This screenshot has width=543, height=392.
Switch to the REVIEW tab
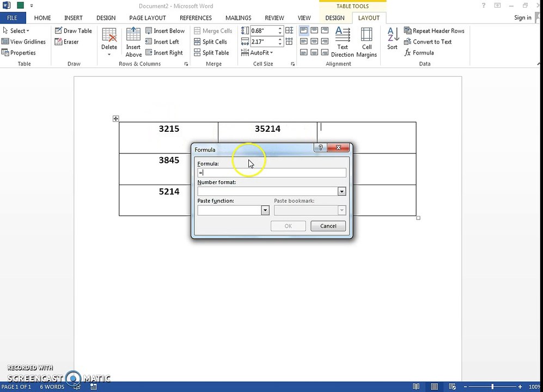coord(274,18)
